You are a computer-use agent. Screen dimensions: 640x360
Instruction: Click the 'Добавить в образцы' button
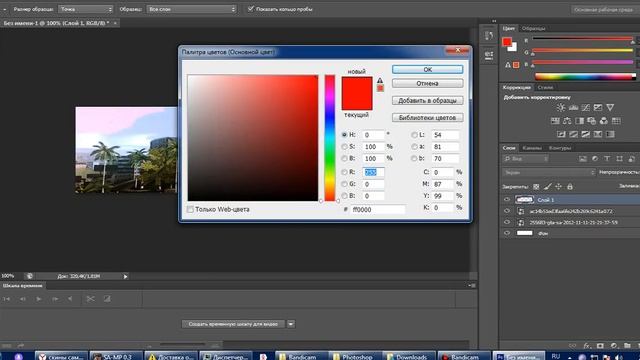(427, 100)
